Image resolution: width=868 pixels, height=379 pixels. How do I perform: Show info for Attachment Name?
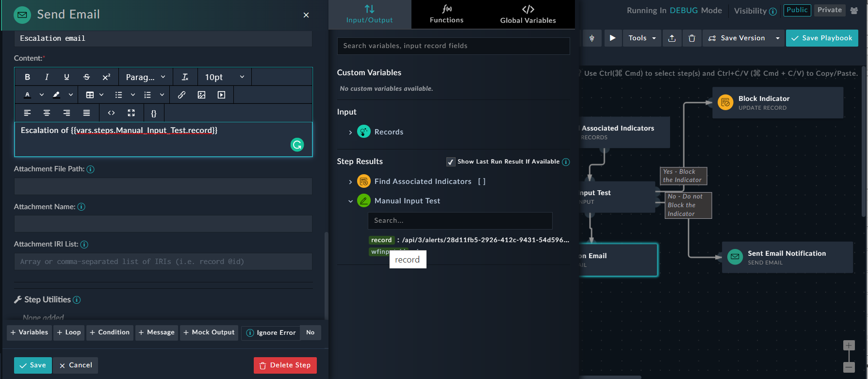pyautogui.click(x=82, y=207)
